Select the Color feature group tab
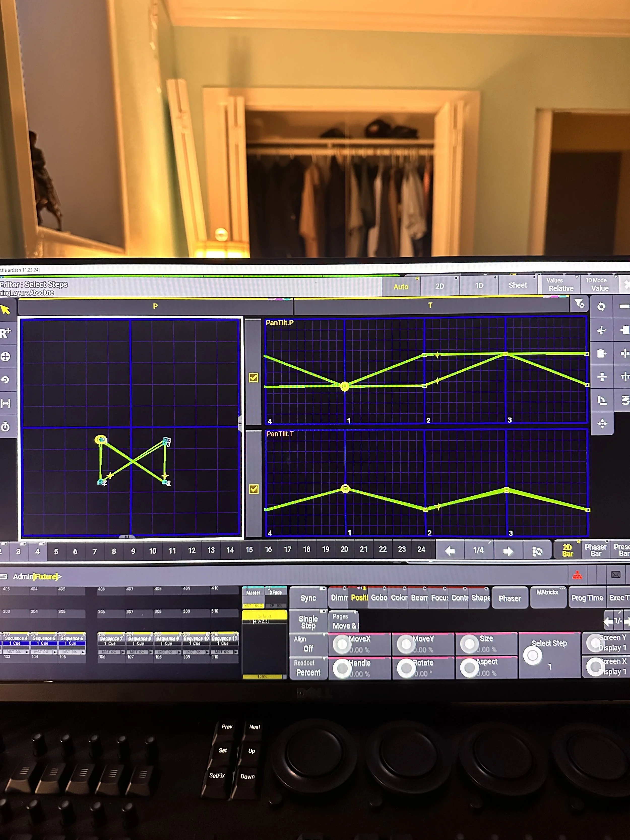 coord(399,598)
